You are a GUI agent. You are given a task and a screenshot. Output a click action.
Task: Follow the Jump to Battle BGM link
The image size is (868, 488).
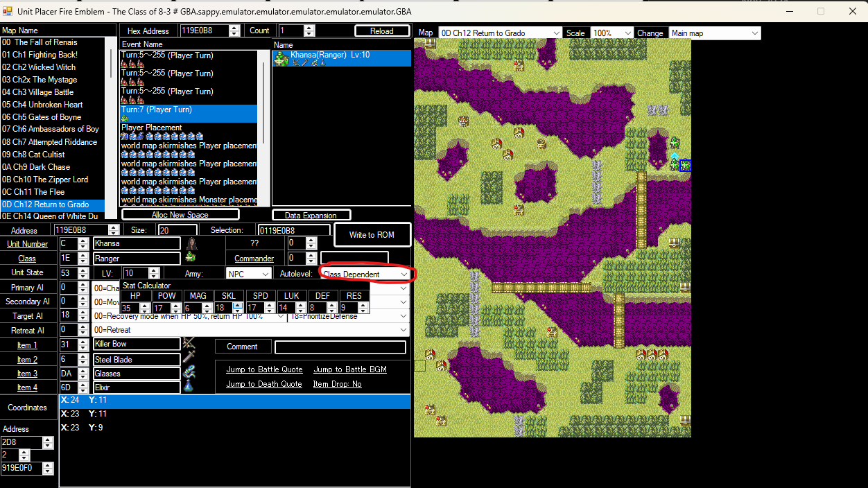(x=350, y=369)
